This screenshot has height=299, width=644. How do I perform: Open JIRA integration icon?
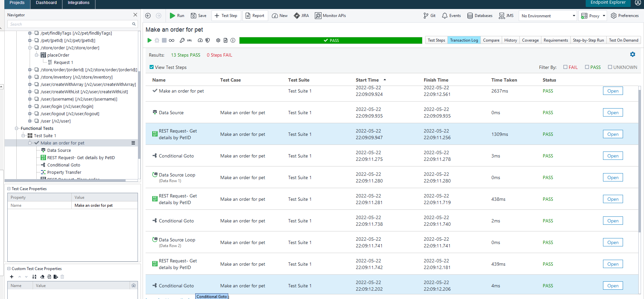302,16
